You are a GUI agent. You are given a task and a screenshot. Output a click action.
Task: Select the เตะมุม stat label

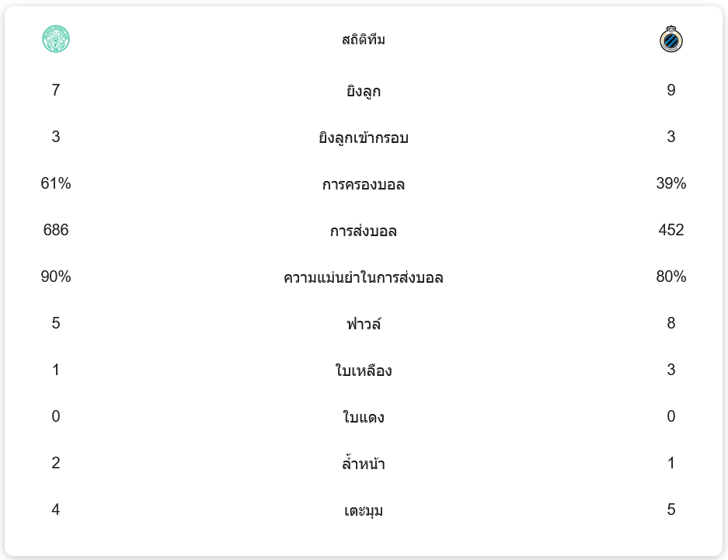(364, 511)
